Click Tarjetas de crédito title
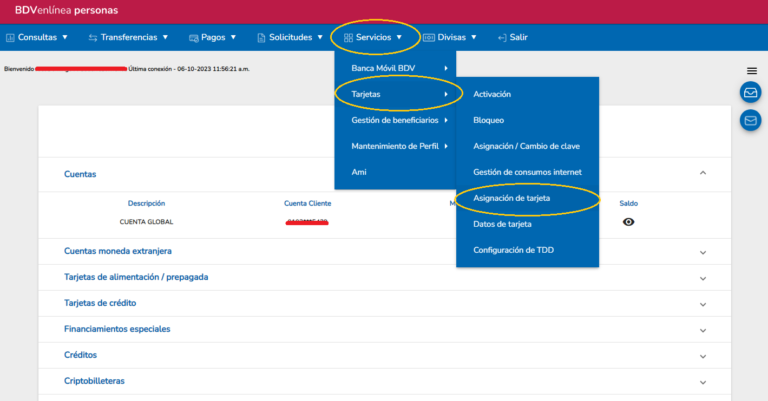 coord(100,303)
